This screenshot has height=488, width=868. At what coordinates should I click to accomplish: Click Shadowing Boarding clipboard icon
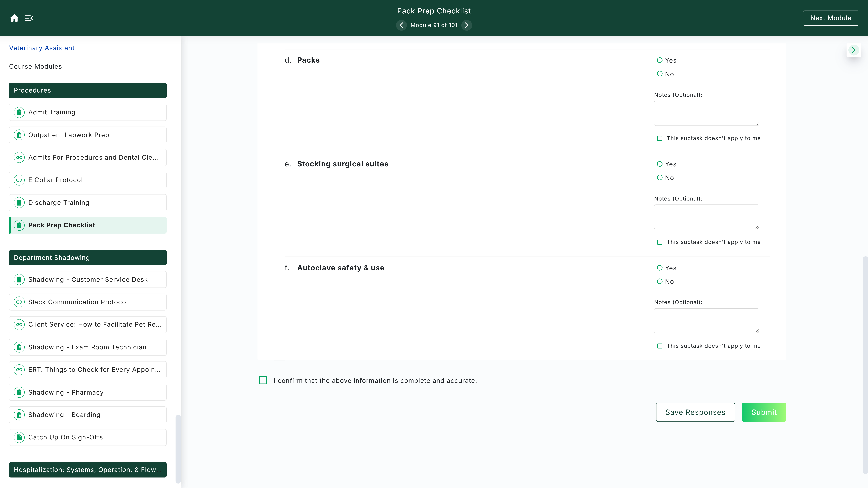(x=19, y=415)
